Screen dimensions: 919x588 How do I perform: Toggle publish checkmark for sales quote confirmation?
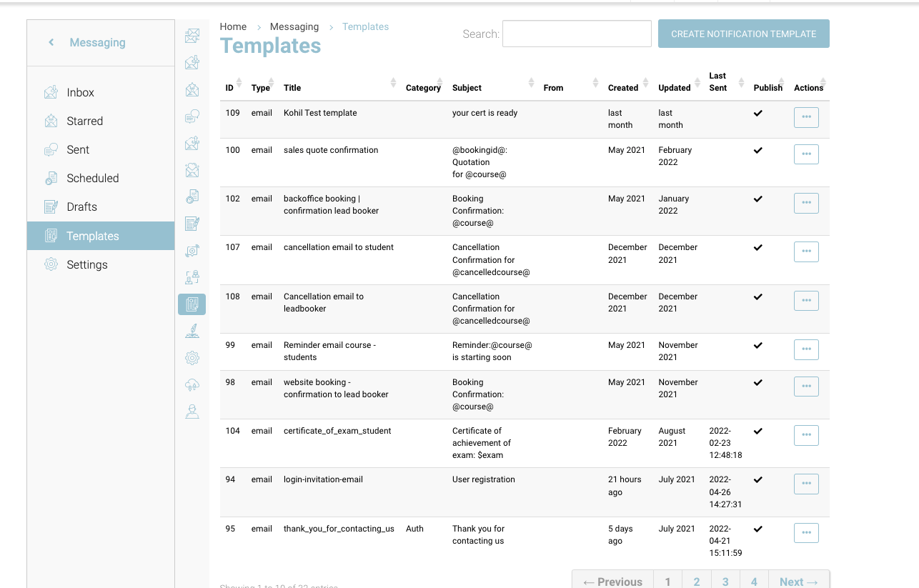(758, 150)
